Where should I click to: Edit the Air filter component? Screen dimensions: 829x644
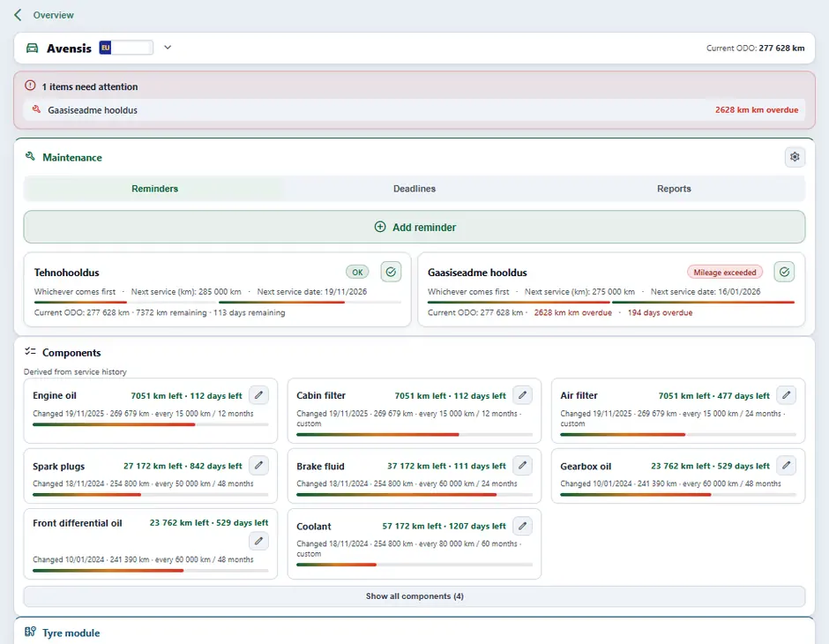(786, 395)
